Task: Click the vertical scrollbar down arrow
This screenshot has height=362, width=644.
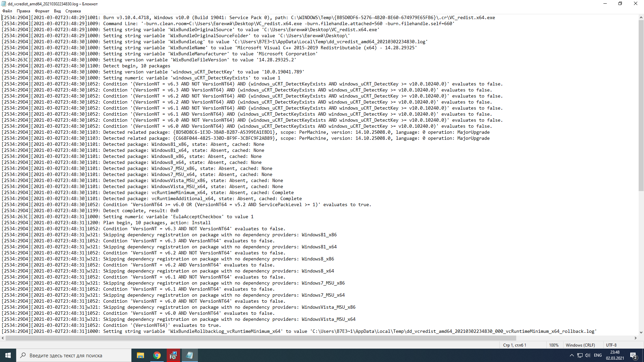Action: pos(641,333)
